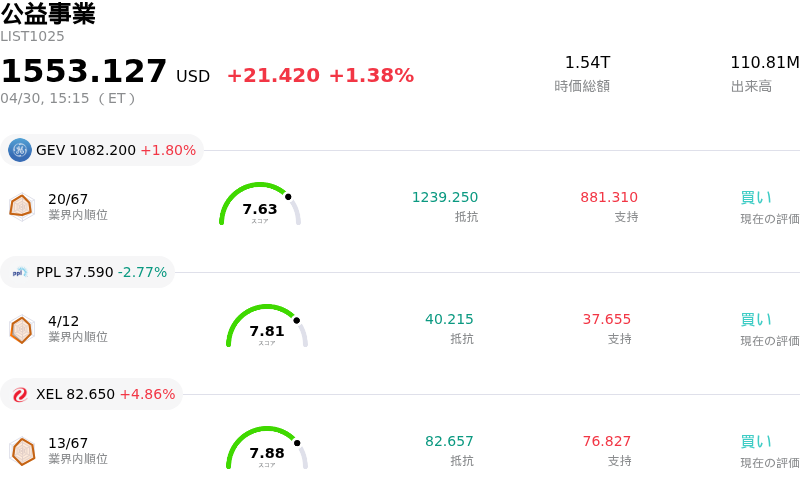800x488 pixels.
Task: Click the sector index price 1553.127
Action: click(x=84, y=72)
